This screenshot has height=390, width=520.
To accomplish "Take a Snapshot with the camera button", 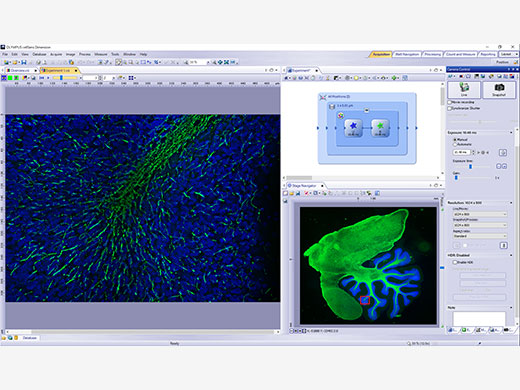I will point(499,90).
